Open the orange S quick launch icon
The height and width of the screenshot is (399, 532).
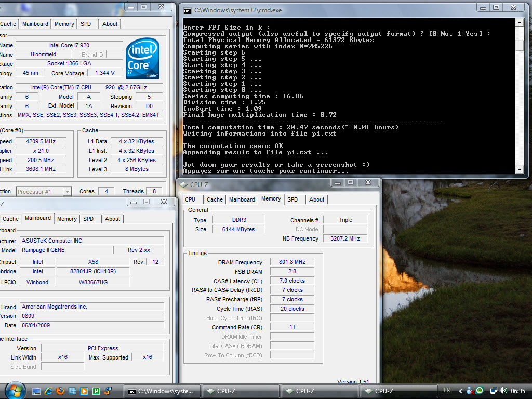108,391
